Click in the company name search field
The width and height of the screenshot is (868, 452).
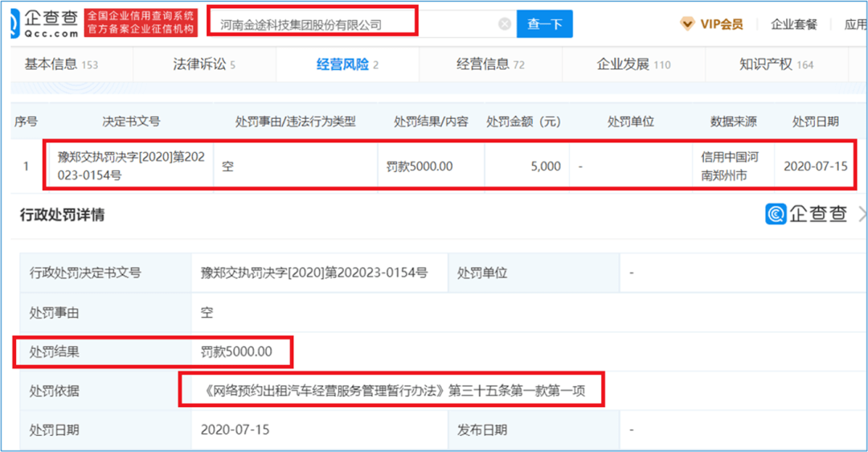point(354,24)
